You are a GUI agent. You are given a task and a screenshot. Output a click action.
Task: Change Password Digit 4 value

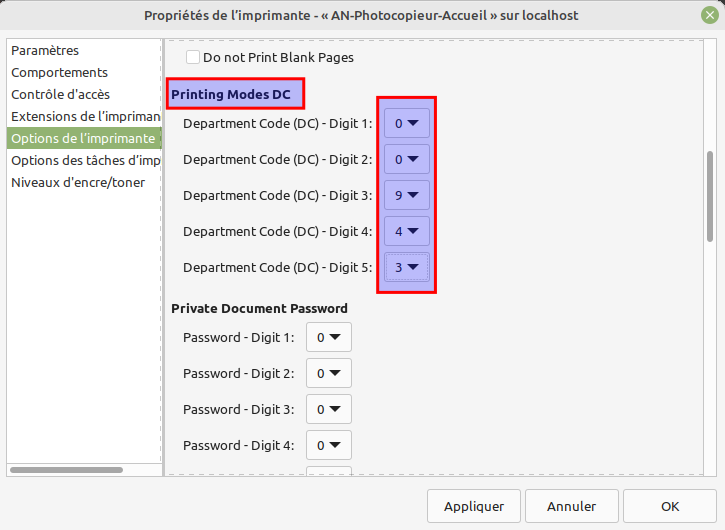[x=329, y=445]
